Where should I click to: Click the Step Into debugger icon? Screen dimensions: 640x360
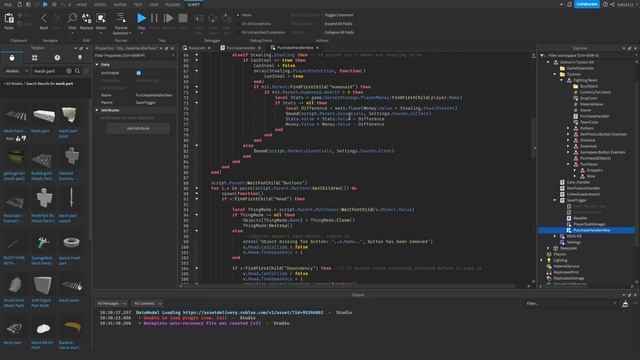pos(199,18)
